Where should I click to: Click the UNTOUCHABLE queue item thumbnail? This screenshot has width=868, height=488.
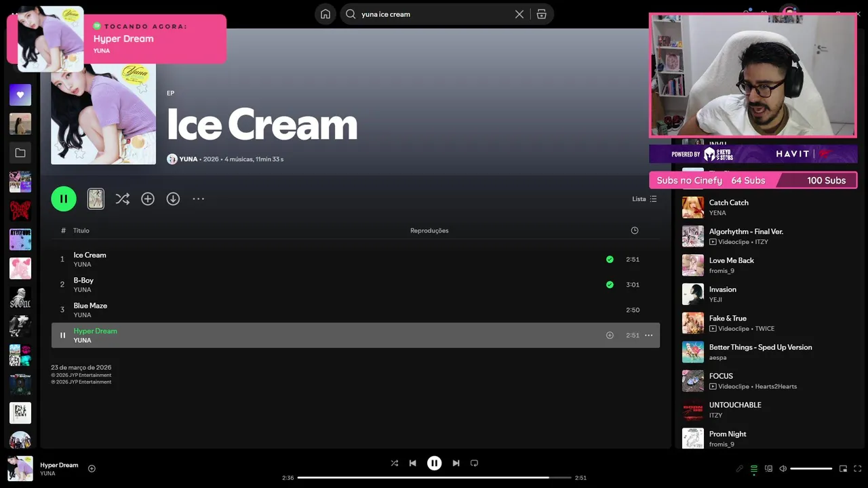tap(693, 410)
